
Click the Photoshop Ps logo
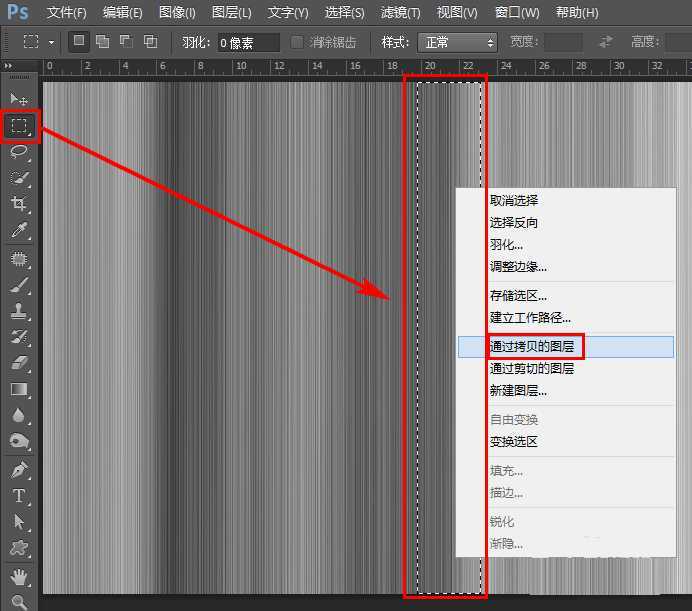(x=18, y=12)
